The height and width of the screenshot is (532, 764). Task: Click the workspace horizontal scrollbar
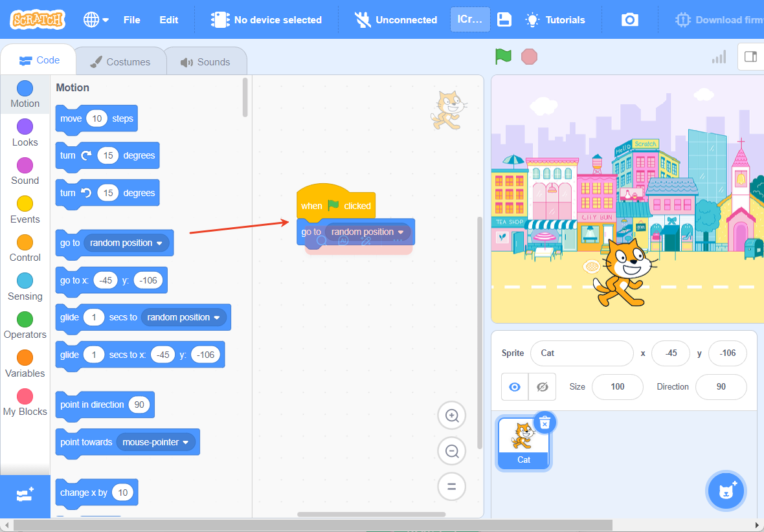(x=371, y=515)
